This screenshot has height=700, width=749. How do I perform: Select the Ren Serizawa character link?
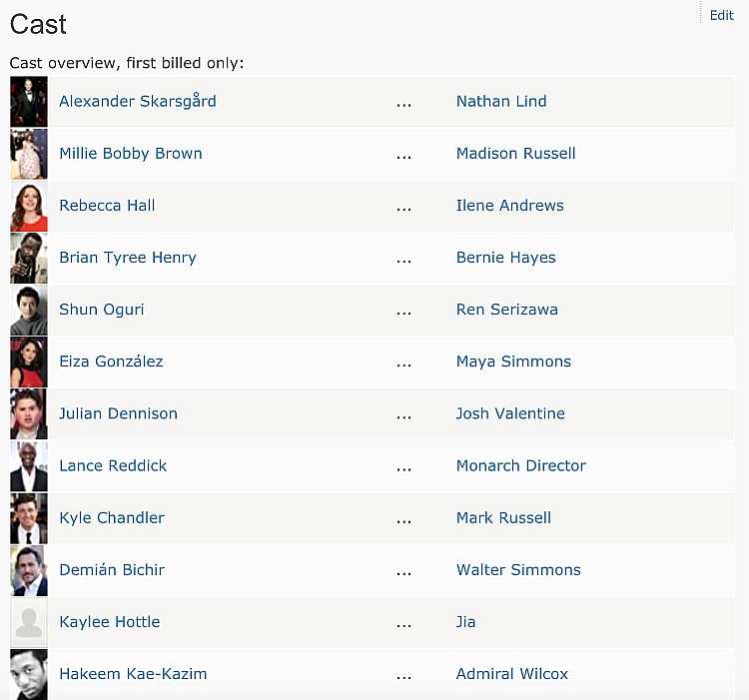[506, 309]
